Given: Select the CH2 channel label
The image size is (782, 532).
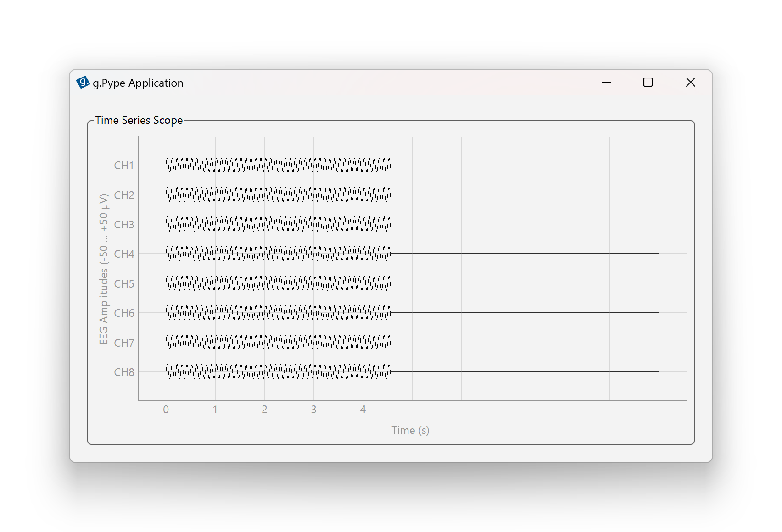Looking at the screenshot, I should (x=124, y=195).
